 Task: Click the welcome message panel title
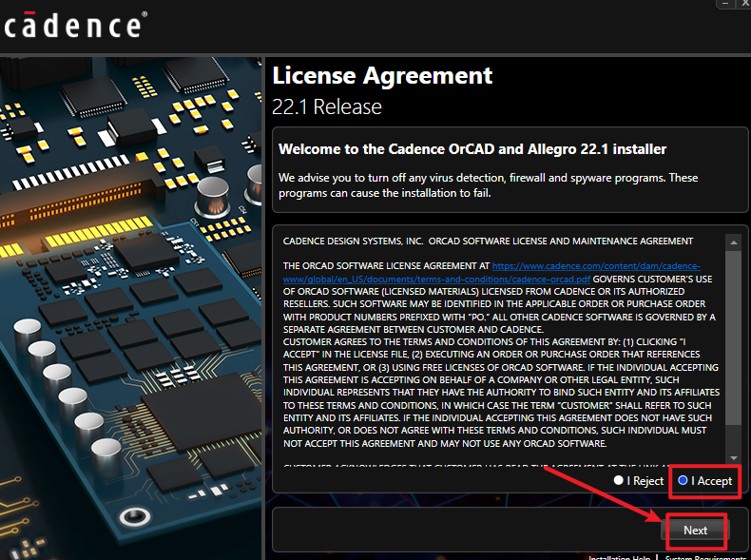point(472,149)
